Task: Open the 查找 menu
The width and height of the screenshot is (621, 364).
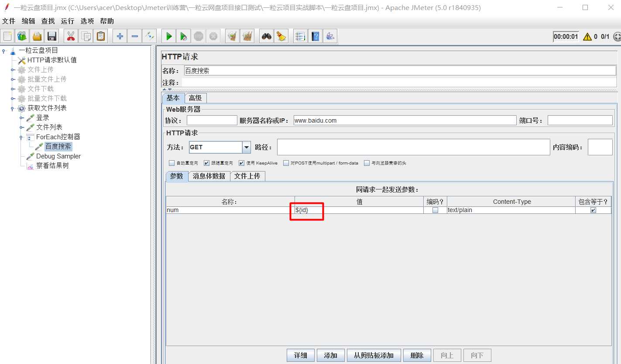Action: pos(48,21)
